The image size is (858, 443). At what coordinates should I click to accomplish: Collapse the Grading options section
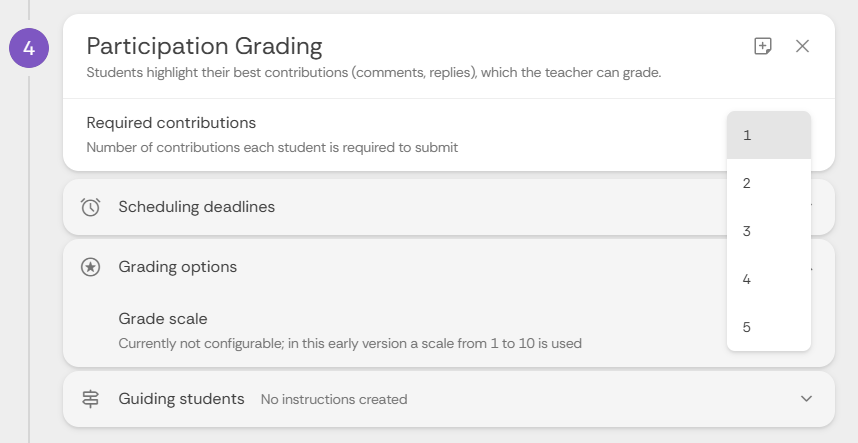click(449, 267)
